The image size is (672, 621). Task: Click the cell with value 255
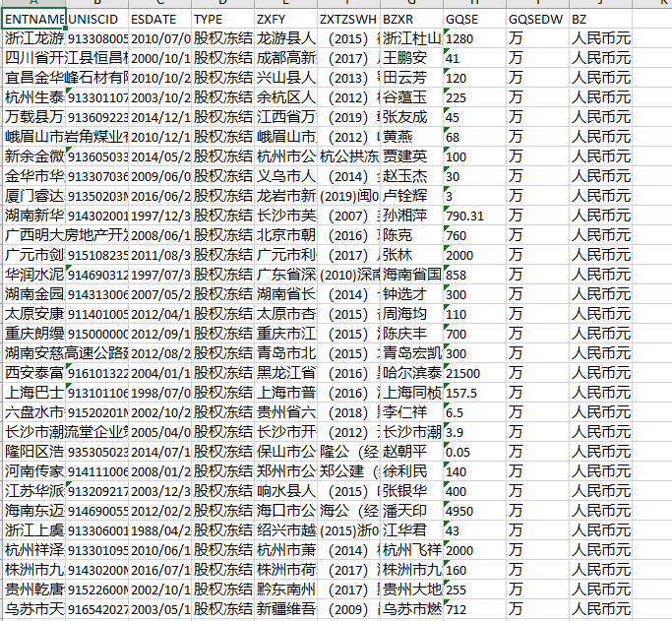475,590
